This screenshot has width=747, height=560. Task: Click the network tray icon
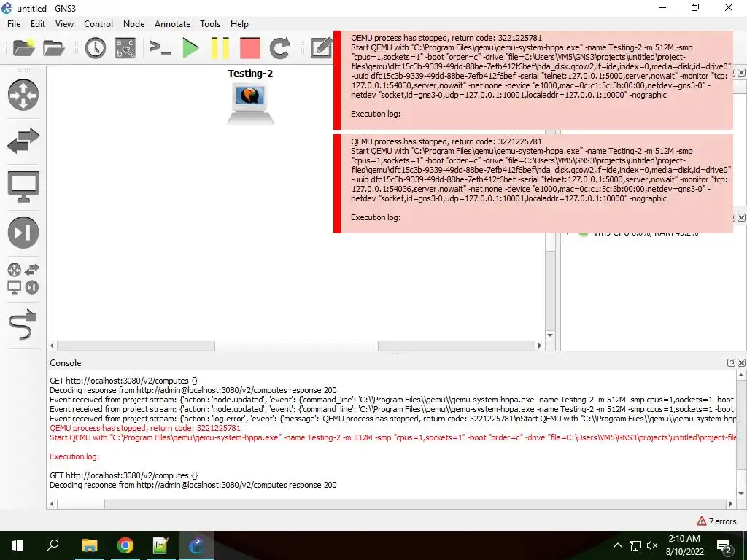[x=635, y=545]
